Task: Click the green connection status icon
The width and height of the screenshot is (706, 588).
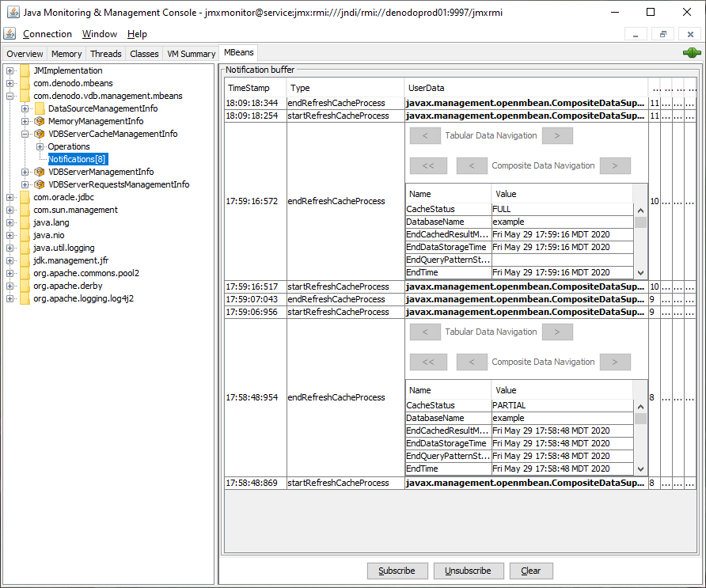Action: (692, 53)
